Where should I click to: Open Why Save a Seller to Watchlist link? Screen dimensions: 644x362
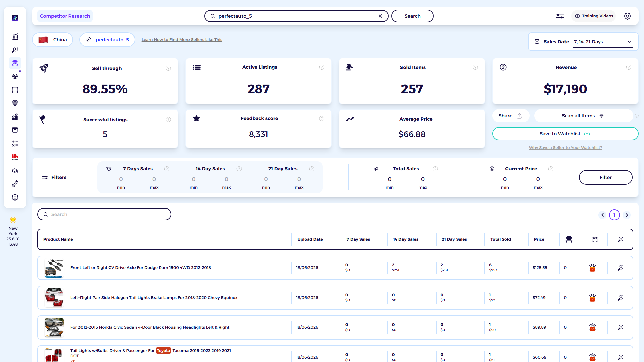(565, 148)
